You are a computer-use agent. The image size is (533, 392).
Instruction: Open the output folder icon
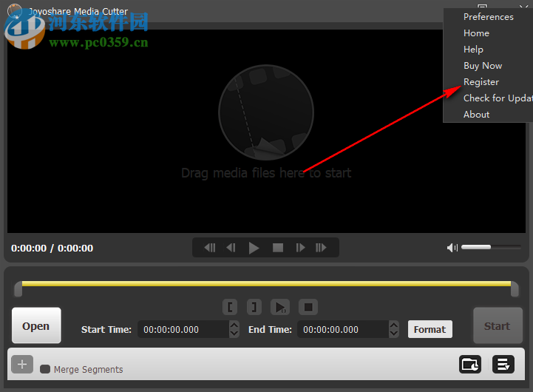(x=470, y=365)
